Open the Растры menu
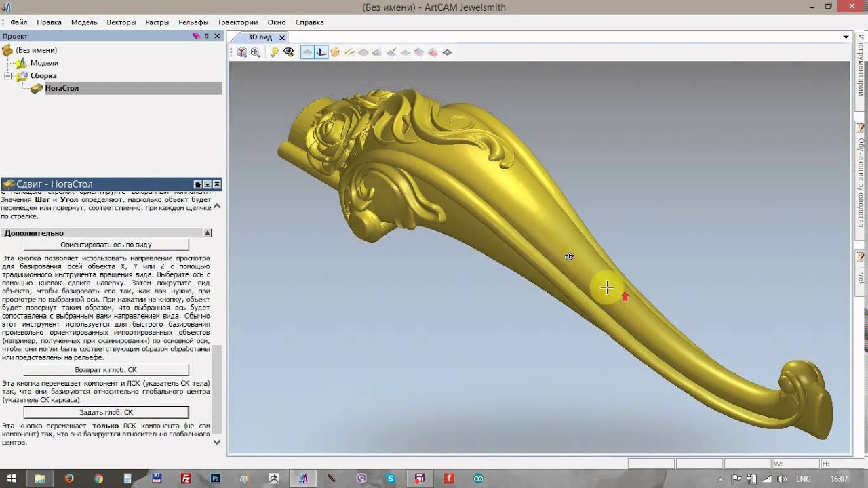The width and height of the screenshot is (868, 488). click(157, 22)
